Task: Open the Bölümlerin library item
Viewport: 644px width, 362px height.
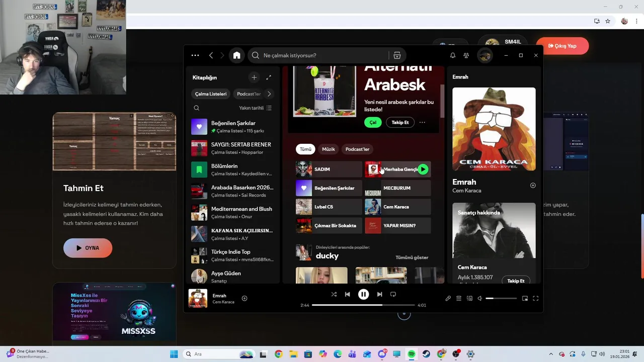Action: coord(233,170)
